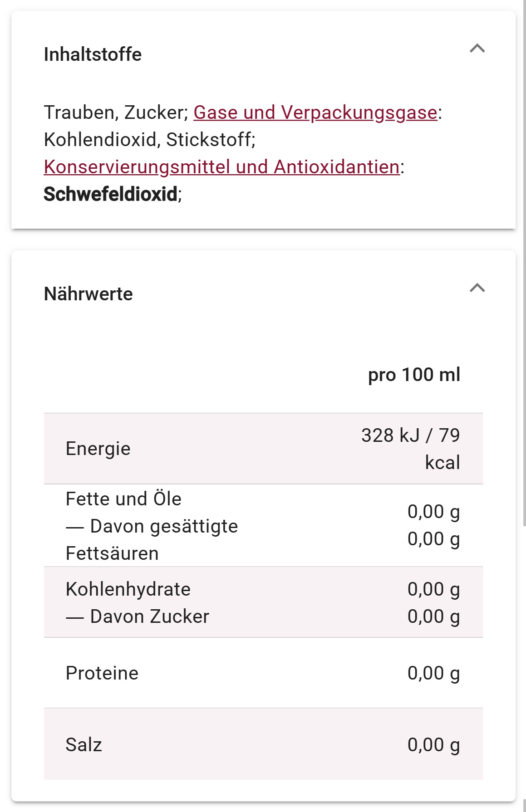Click the 328 kJ / 79 kcal value

pyautogui.click(x=411, y=449)
